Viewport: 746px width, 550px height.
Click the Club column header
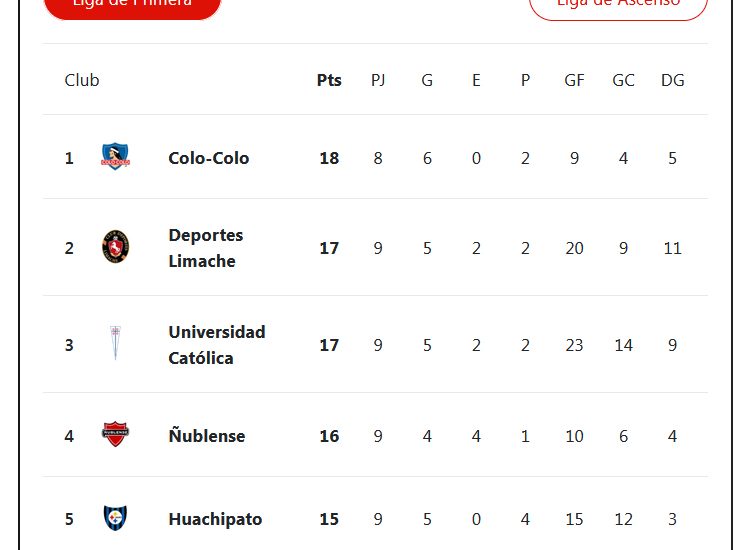[x=82, y=80]
